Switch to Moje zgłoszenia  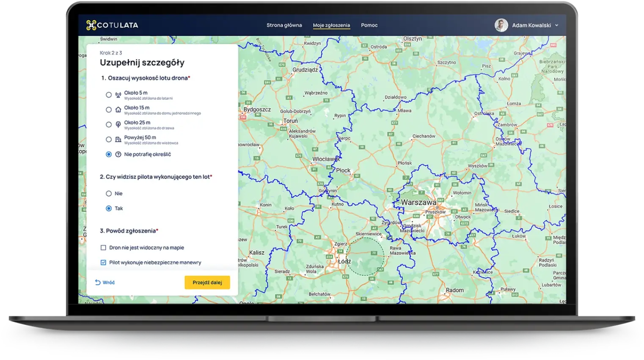tap(331, 25)
